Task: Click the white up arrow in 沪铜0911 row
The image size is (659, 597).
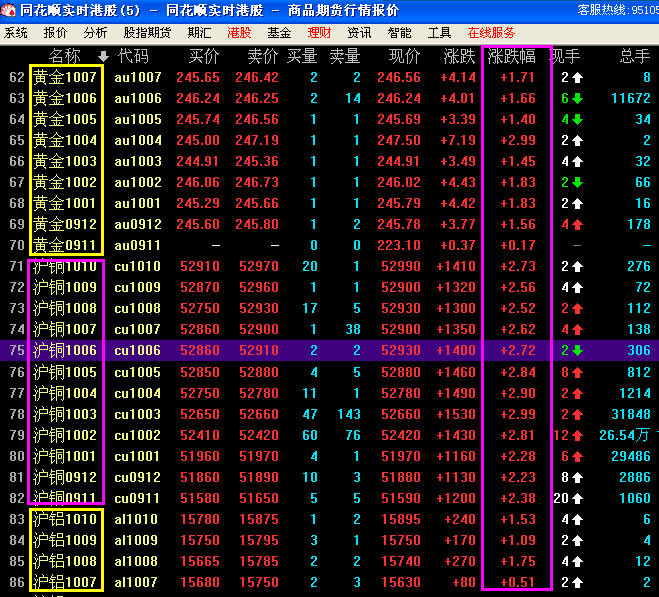Action: pyautogui.click(x=580, y=498)
